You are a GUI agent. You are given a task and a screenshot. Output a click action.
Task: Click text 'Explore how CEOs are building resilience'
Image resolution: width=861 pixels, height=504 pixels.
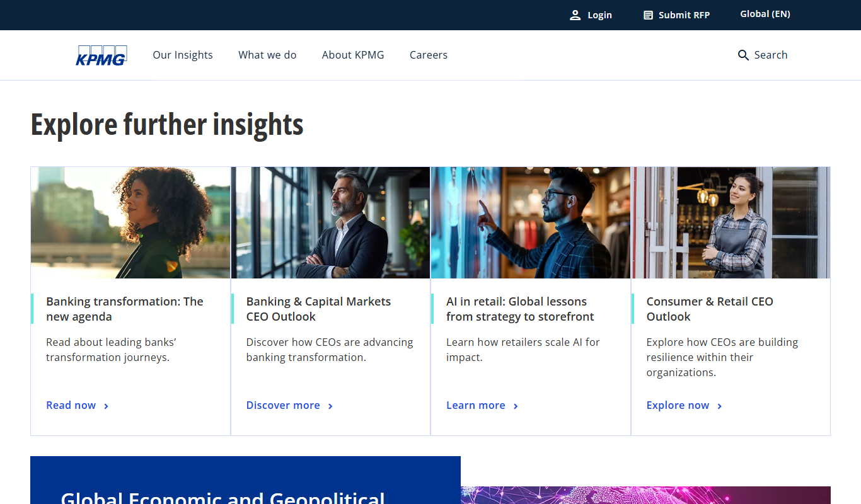tap(722, 357)
